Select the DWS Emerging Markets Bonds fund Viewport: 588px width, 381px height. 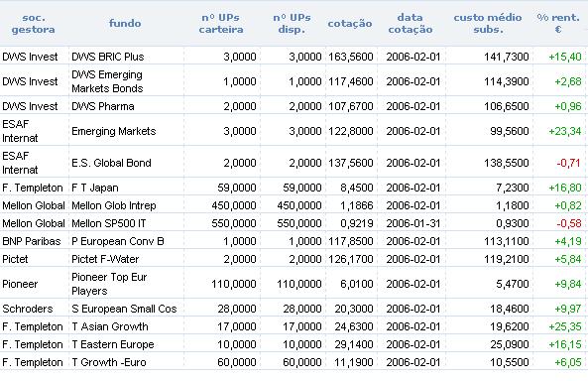coord(107,81)
